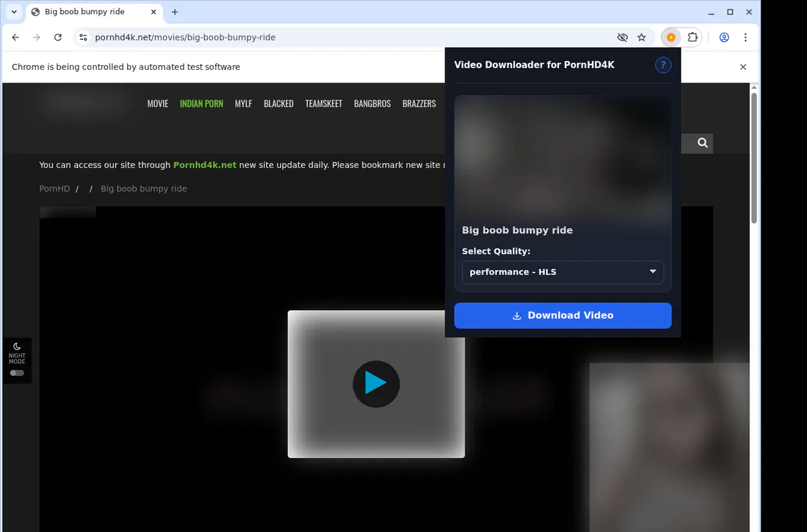Bookmark this page with the star
807x532 pixels.
tap(642, 38)
